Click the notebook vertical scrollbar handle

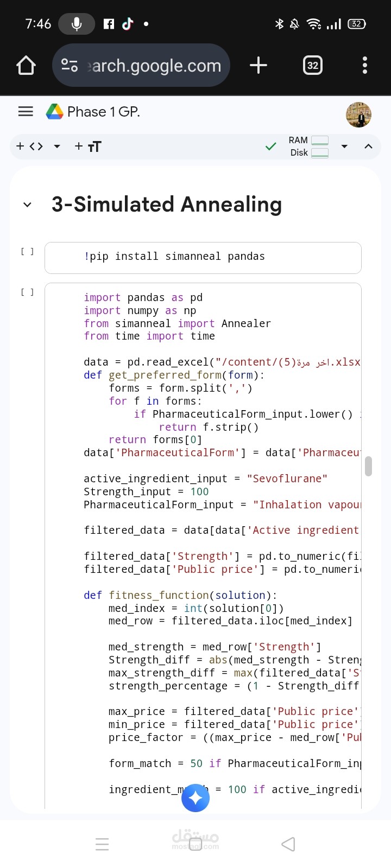[368, 466]
